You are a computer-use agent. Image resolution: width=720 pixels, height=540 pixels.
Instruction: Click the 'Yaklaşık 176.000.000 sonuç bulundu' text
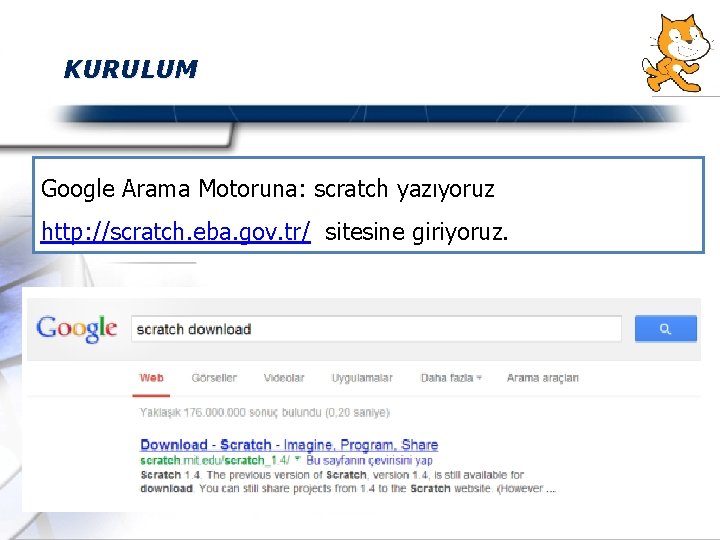(x=264, y=412)
